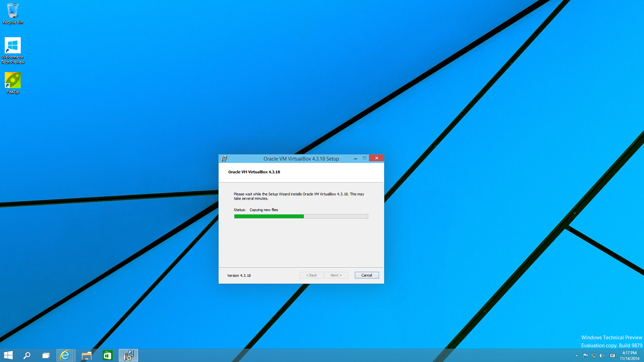Click the setup icon in the title bar
Image resolution: width=644 pixels, height=362 pixels.
tap(224, 159)
